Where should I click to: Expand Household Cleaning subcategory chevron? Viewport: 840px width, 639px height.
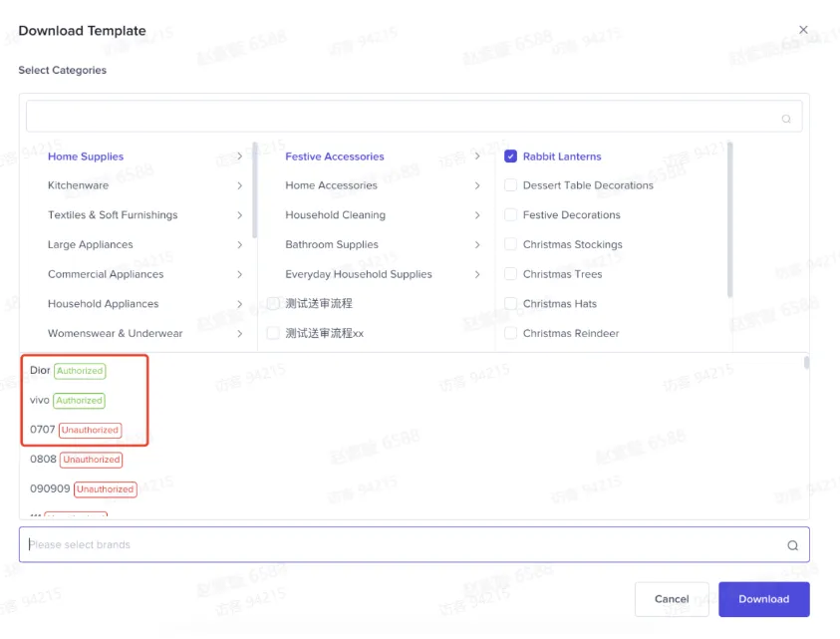[477, 215]
